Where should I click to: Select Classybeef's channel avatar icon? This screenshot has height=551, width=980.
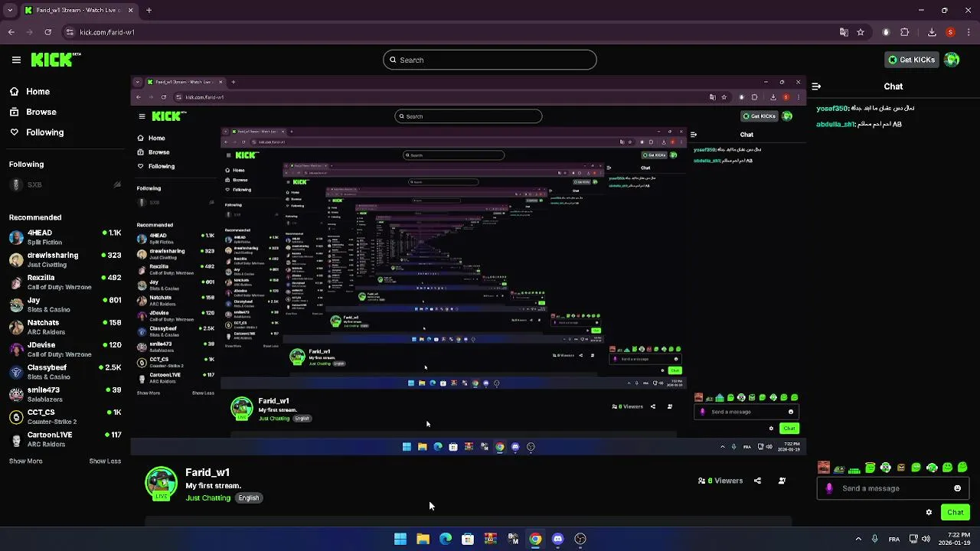pos(16,372)
